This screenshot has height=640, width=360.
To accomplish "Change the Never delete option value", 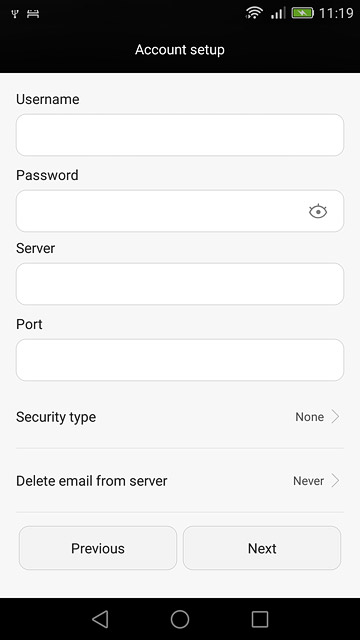I will [x=308, y=481].
